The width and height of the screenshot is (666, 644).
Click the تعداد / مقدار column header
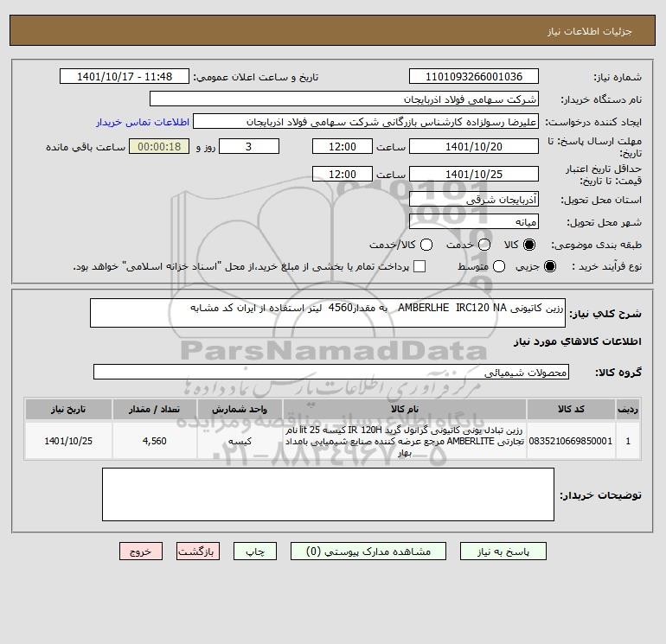click(155, 409)
